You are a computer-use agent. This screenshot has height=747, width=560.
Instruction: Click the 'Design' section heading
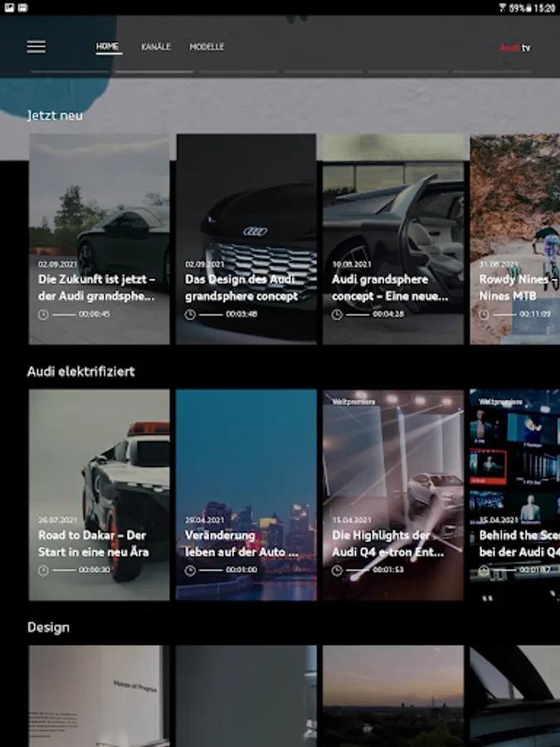pyautogui.click(x=48, y=627)
